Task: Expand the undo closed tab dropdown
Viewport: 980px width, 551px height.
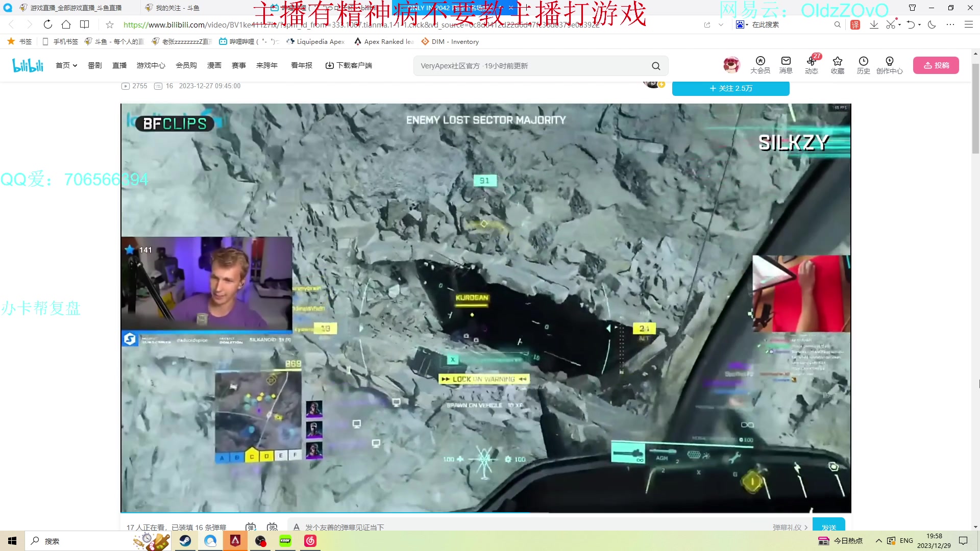Action: 920,24
